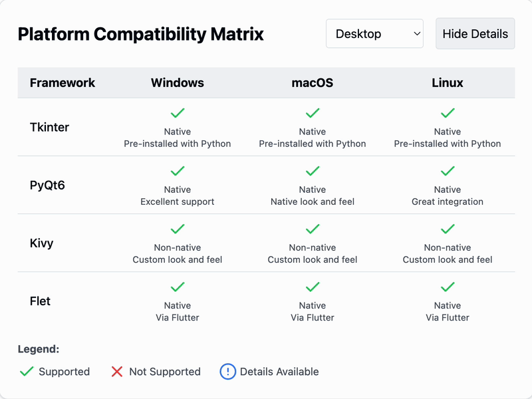Screen dimensions: 532x399
Task: Click the red Not Supported legend icon
Action: (117, 372)
